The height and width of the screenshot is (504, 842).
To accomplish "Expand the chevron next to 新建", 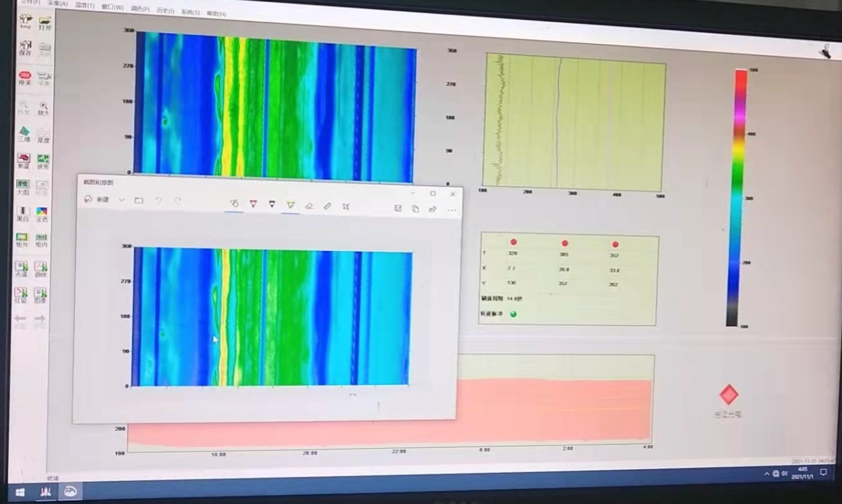I will 121,201.
